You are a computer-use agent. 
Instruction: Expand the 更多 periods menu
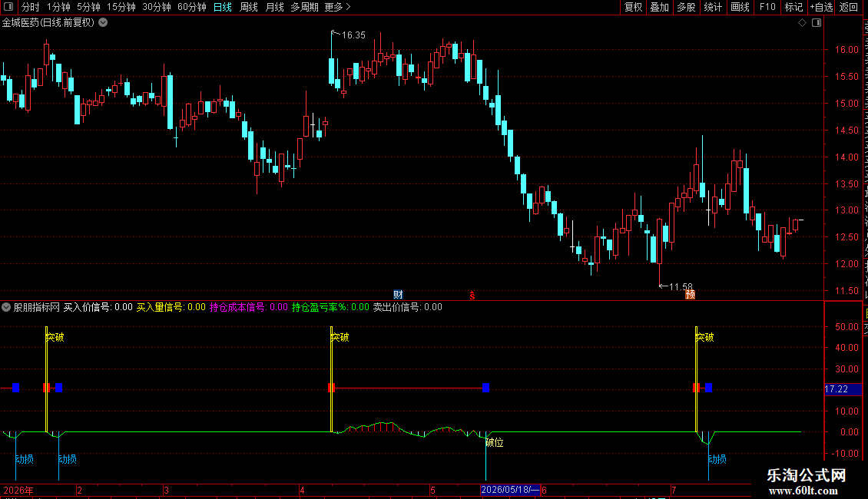click(x=337, y=7)
